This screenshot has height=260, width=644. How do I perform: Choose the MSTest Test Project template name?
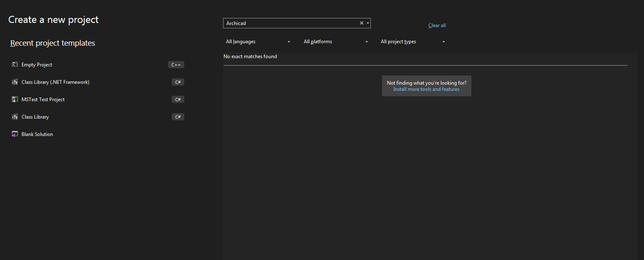pyautogui.click(x=43, y=99)
